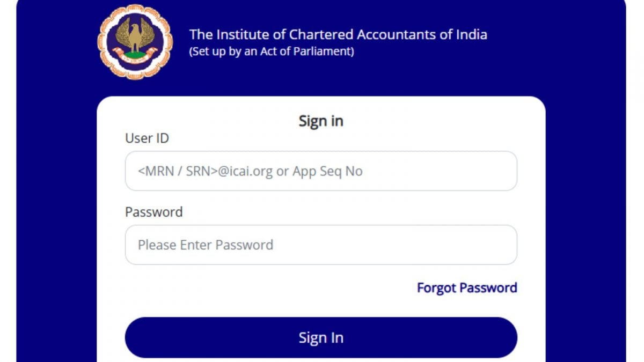Click the Set up by an Act of Parliament text
Image resolution: width=644 pixels, height=362 pixels.
270,51
